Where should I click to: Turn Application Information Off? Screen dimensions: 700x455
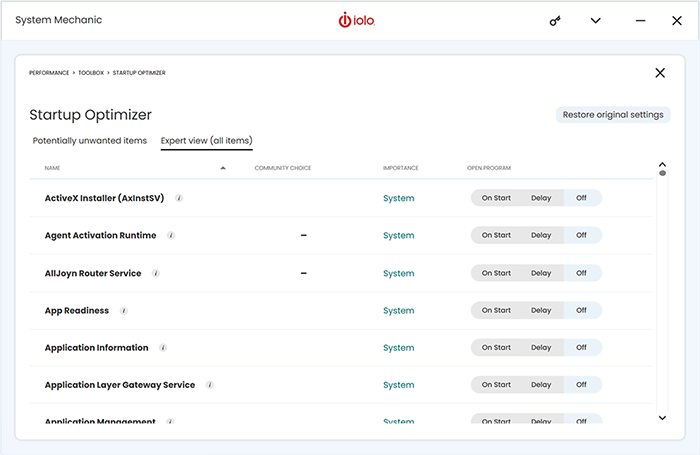(x=581, y=347)
